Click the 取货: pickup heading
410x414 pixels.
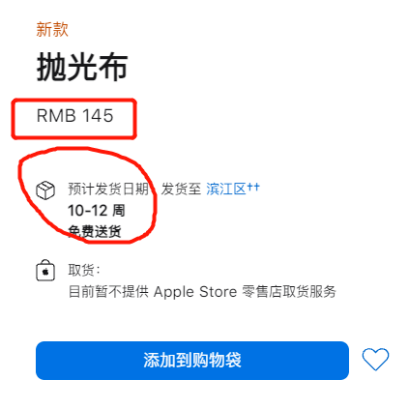pyautogui.click(x=84, y=270)
